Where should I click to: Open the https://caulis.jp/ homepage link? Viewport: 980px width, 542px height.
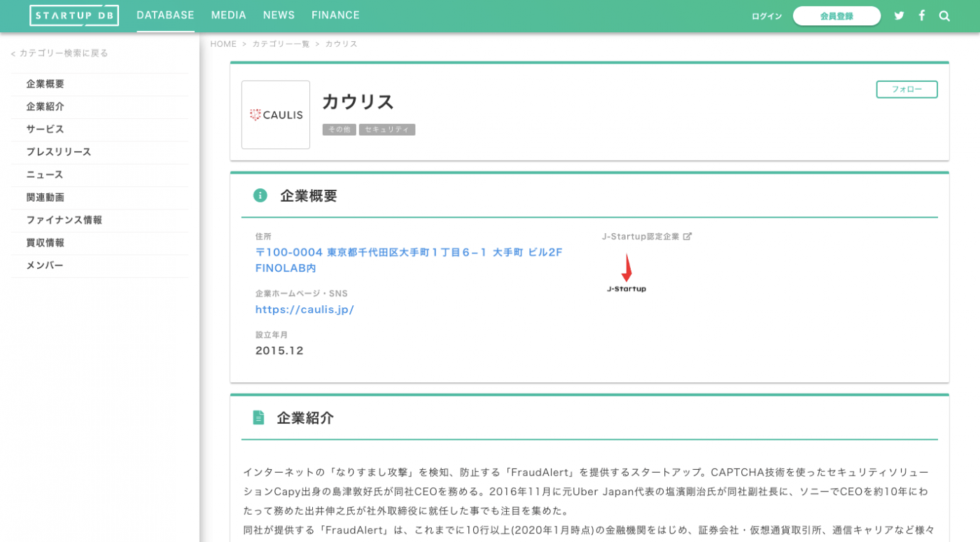[x=304, y=310]
